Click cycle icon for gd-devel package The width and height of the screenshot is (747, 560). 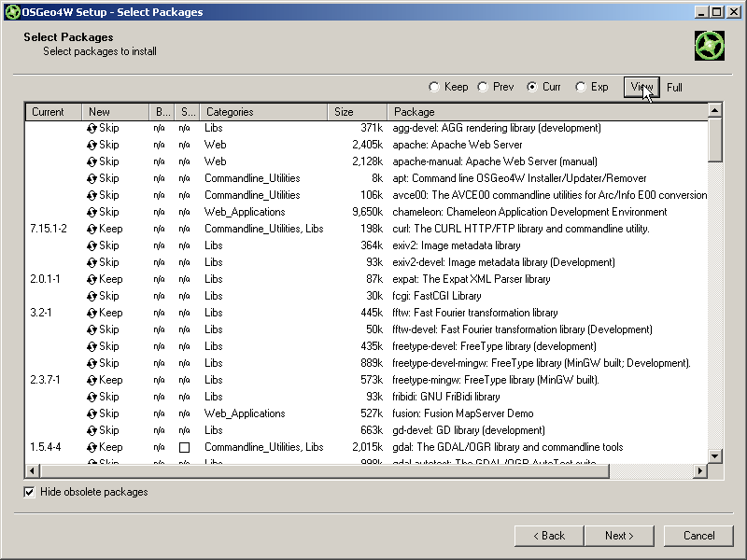click(92, 430)
